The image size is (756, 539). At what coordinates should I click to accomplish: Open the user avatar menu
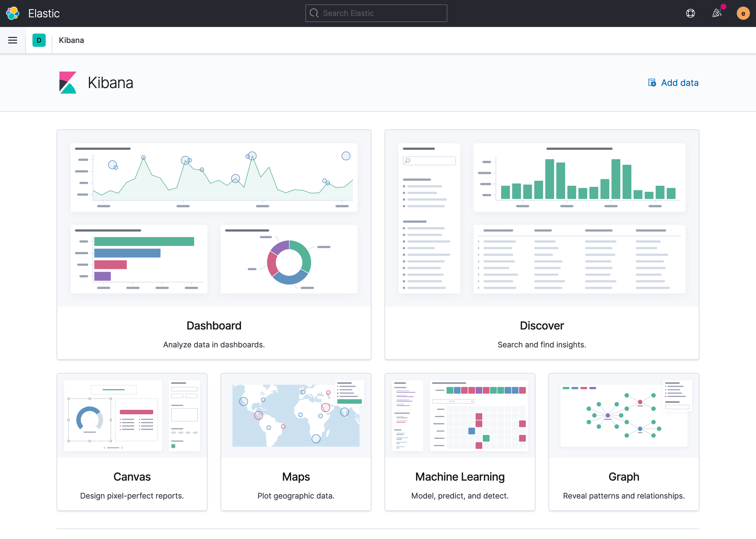click(x=743, y=13)
